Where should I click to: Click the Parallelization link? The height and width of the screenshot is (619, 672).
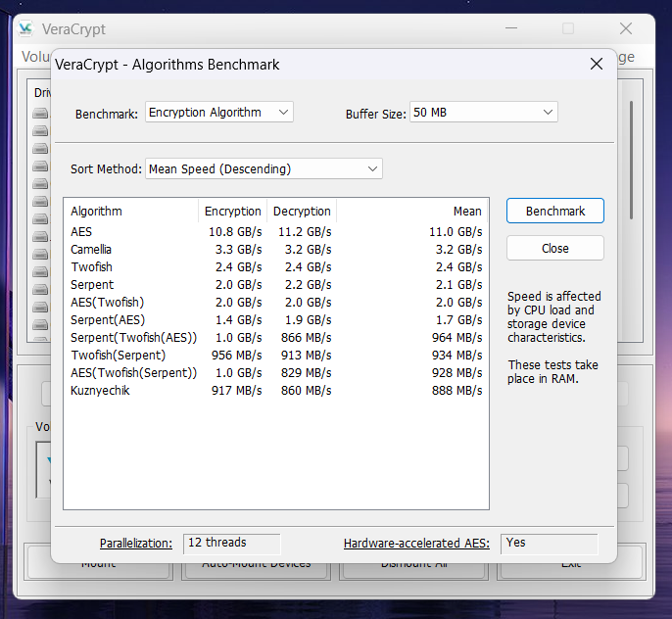coord(136,544)
